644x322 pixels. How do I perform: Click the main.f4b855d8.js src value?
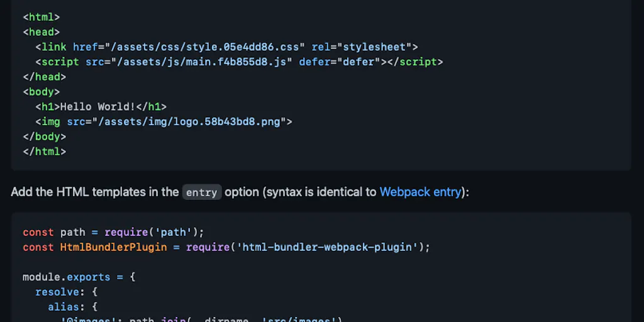[x=202, y=62]
